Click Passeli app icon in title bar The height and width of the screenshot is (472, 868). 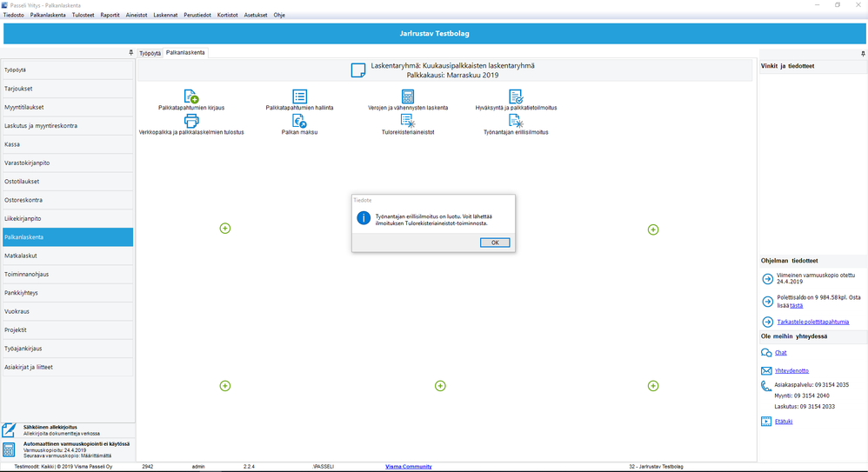[4, 5]
